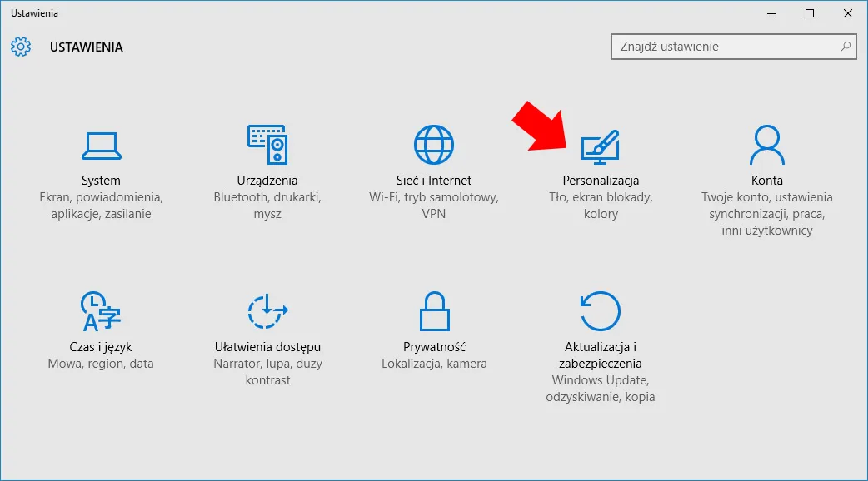Click the Aktualizacja i zabezpieczenia label
Viewport: 868px width, 481px height.
click(601, 355)
